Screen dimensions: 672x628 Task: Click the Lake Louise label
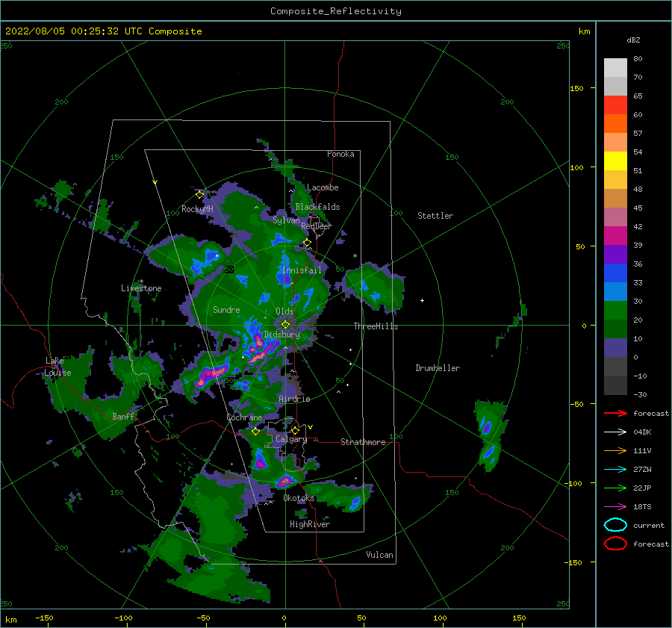(58, 367)
